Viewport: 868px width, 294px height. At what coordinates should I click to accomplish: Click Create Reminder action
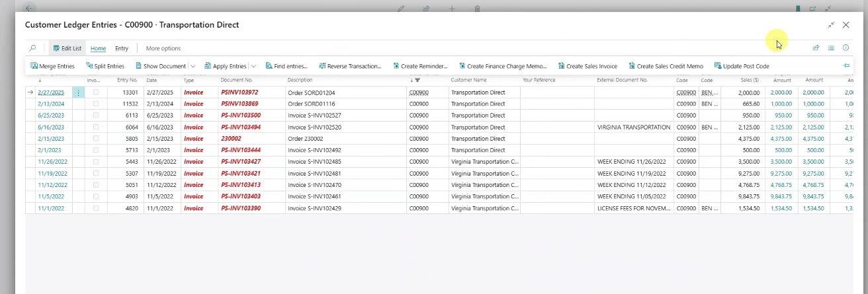[x=420, y=66]
